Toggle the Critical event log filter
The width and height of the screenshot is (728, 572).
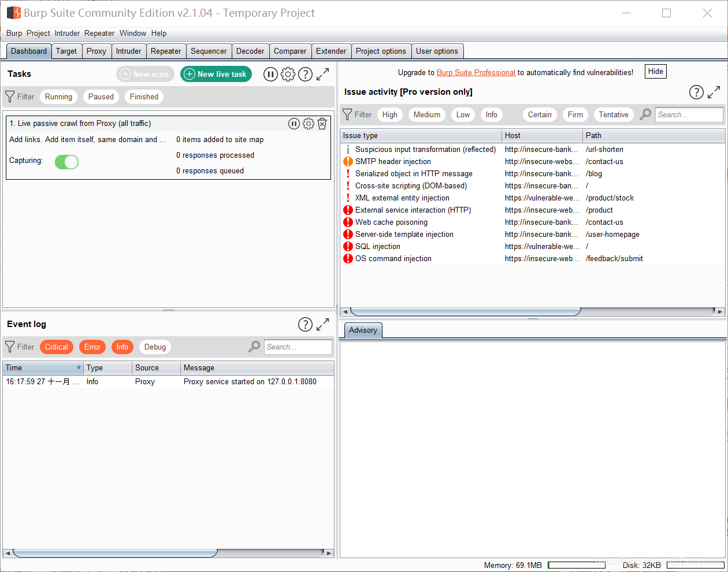click(57, 347)
